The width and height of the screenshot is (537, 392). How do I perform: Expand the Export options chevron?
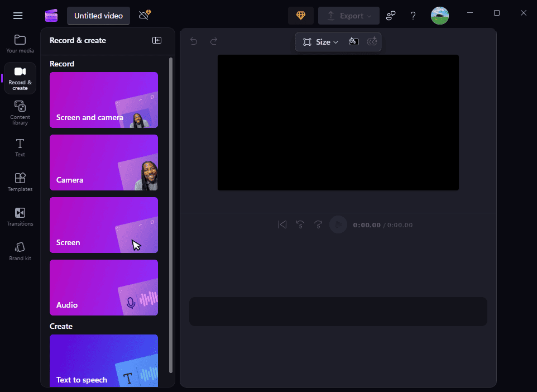coord(370,16)
